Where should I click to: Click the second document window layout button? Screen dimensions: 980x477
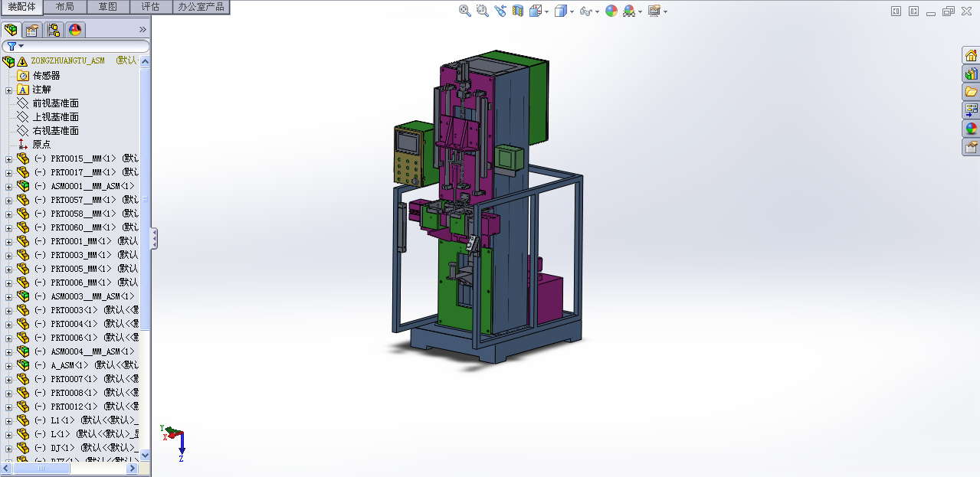click(913, 11)
